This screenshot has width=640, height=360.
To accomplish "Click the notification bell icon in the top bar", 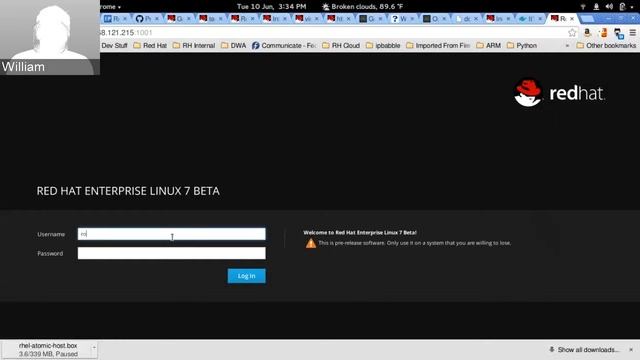I will pos(596,7).
